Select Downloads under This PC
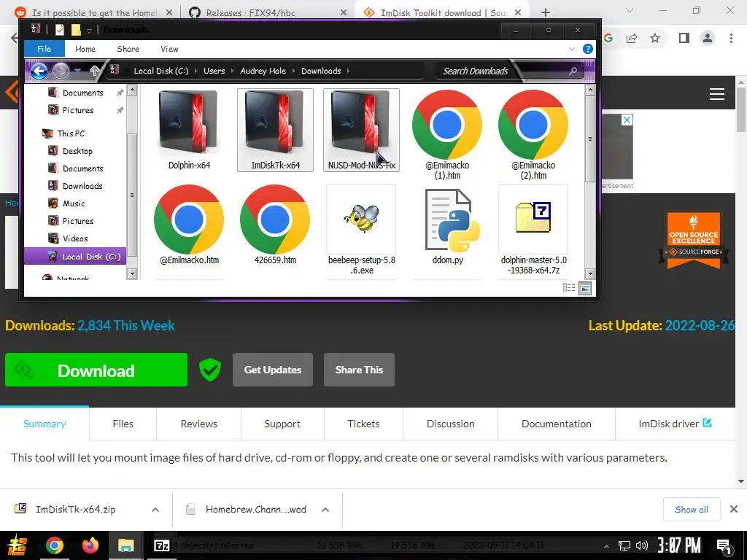The image size is (747, 560). (82, 186)
